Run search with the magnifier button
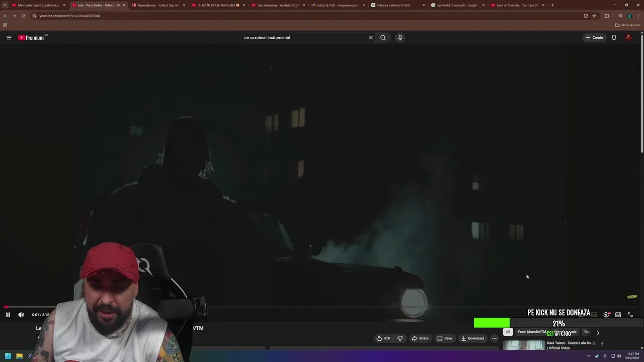The width and height of the screenshot is (644, 362). [x=383, y=38]
